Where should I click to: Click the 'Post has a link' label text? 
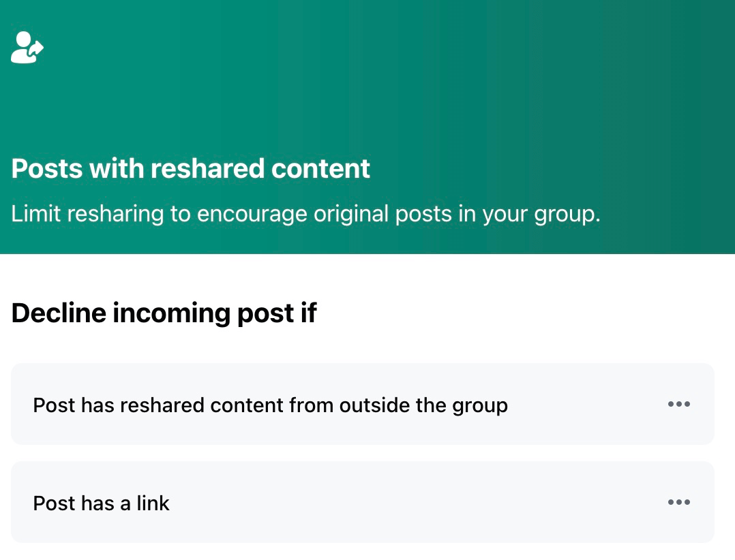pos(101,503)
